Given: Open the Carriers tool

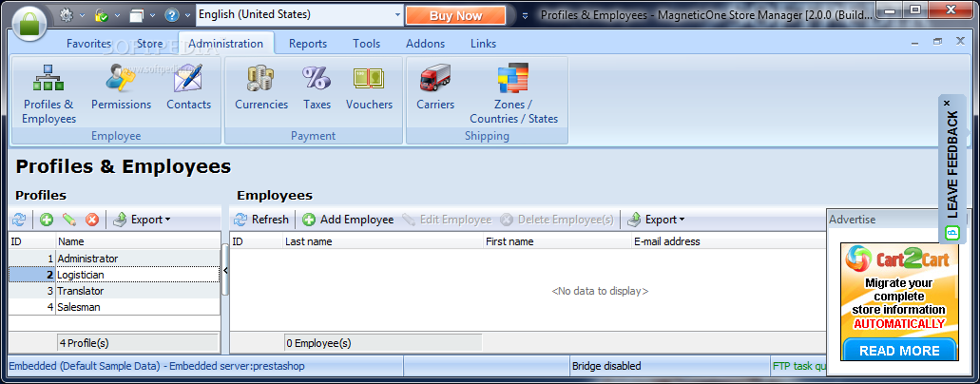Looking at the screenshot, I should coord(435,87).
